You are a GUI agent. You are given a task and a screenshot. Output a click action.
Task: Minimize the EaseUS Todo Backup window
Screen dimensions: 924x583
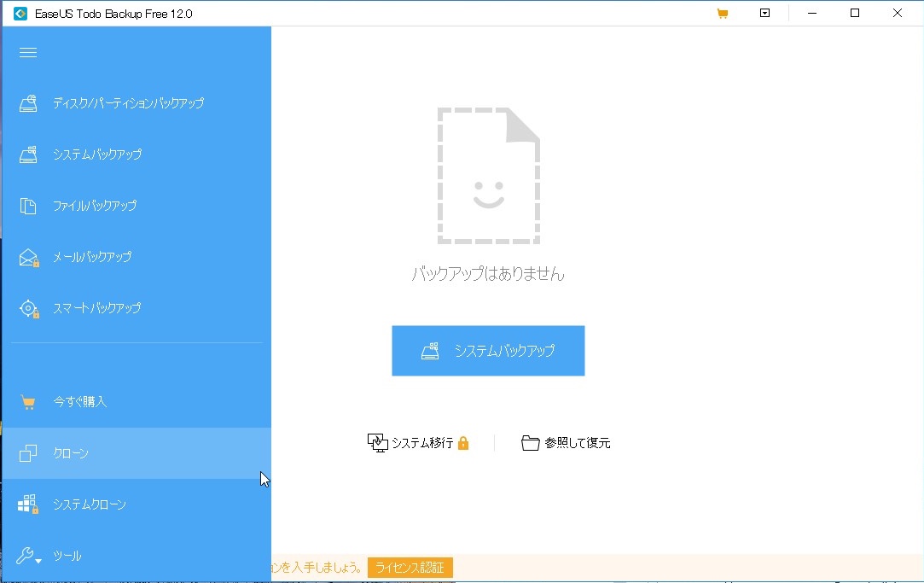point(812,13)
